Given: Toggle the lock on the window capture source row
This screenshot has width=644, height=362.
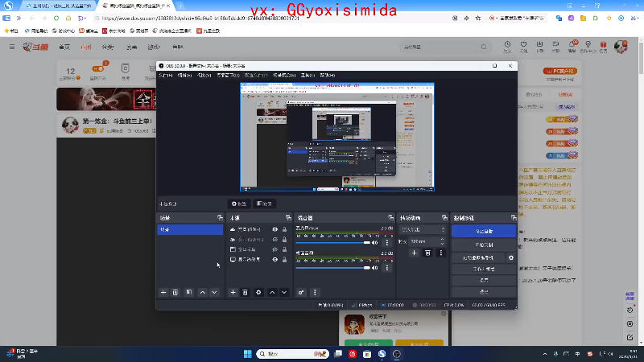Looking at the screenshot, I should (x=284, y=249).
